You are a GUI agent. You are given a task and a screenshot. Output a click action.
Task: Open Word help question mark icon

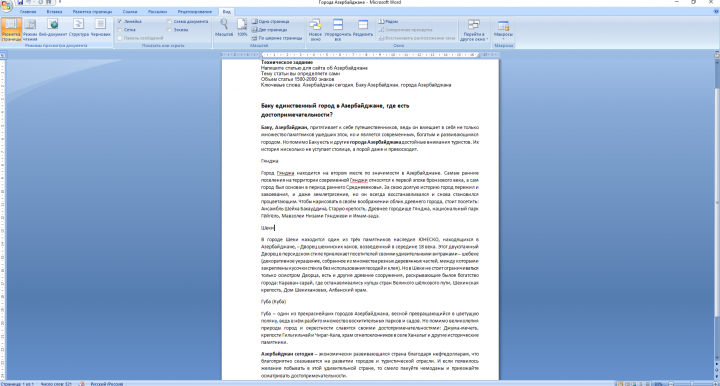point(716,11)
